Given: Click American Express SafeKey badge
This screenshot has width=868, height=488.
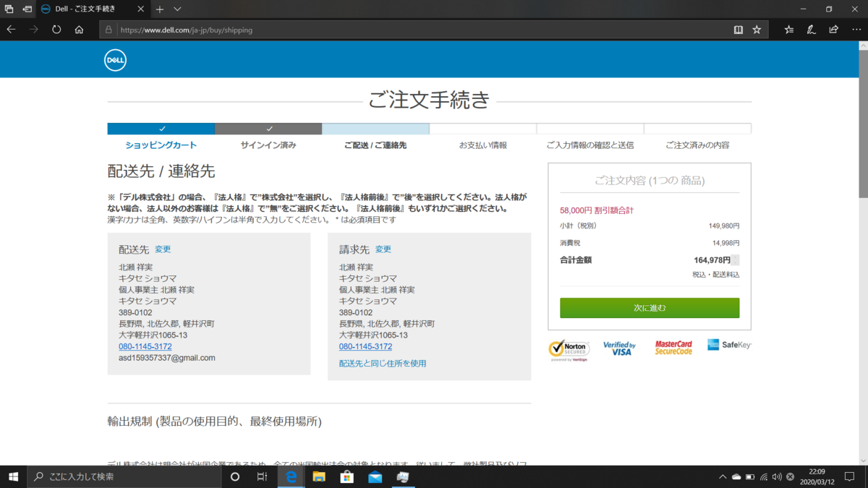Looking at the screenshot, I should pyautogui.click(x=729, y=345).
